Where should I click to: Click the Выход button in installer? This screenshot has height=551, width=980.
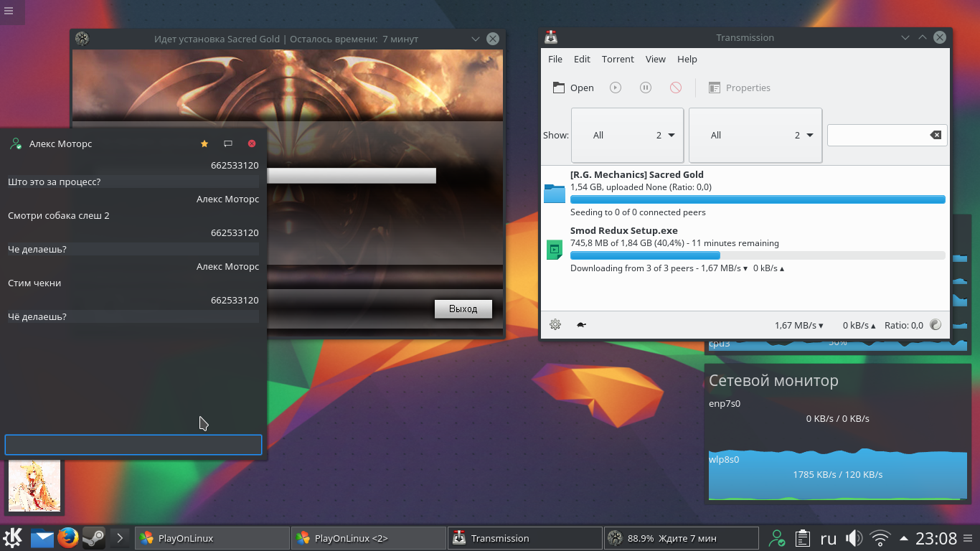pyautogui.click(x=463, y=309)
